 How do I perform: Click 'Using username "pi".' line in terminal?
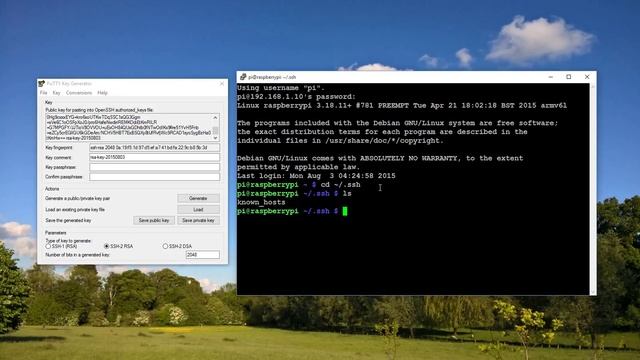(281, 88)
